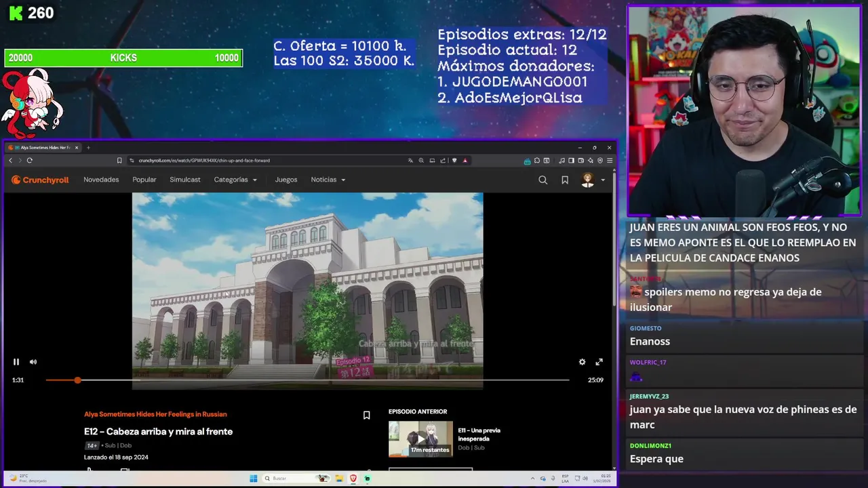
Task: Open the browser hamburger main menu
Action: (610, 161)
